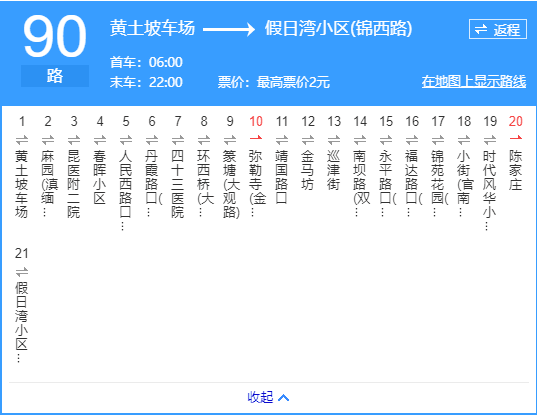
Task: Select stop 21 假日湾小区
Action: pos(22,322)
